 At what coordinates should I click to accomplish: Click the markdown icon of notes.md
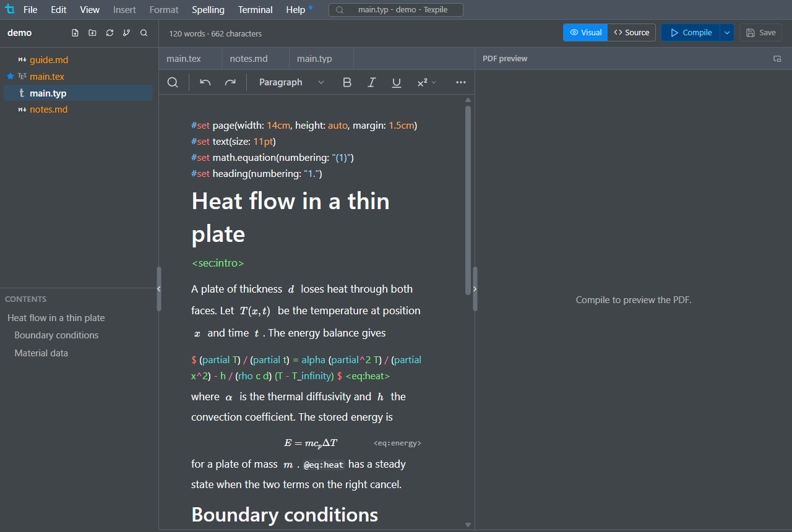click(22, 109)
